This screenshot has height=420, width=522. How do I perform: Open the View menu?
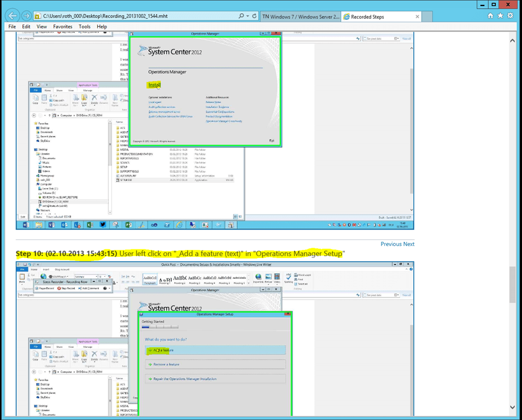pyautogui.click(x=42, y=27)
